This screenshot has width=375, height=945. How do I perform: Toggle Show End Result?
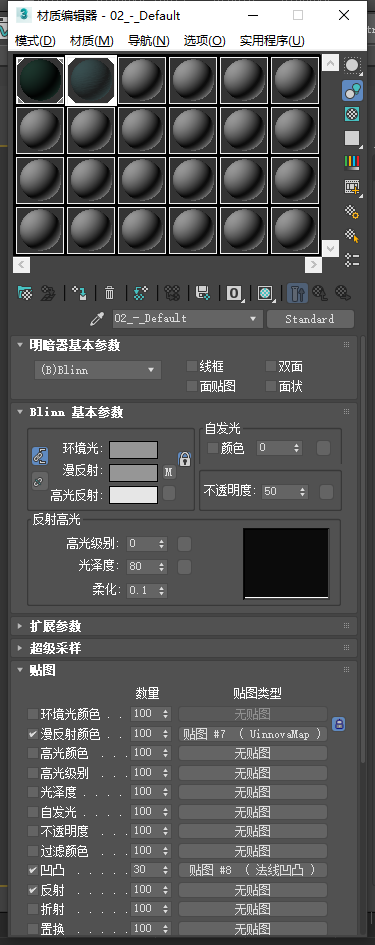pos(297,293)
